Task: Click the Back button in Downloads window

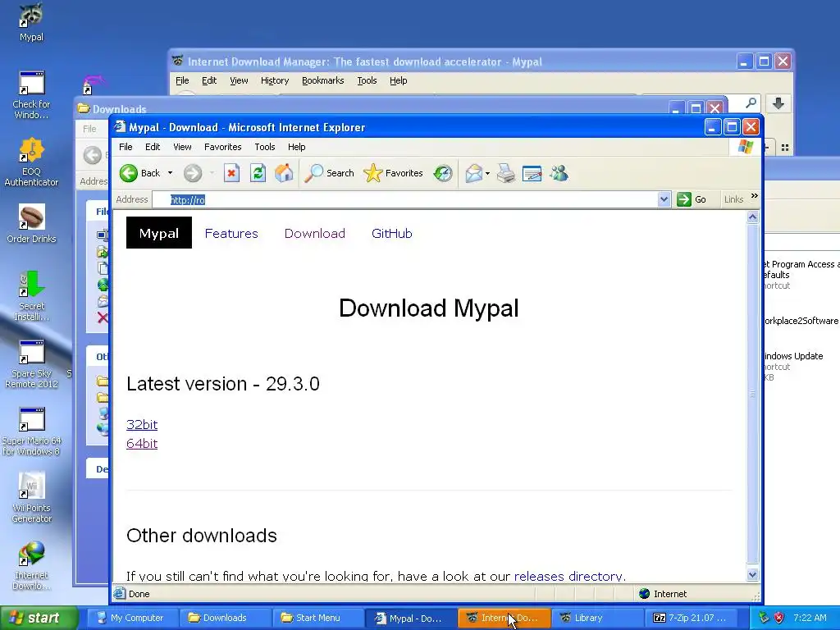Action: 92,155
